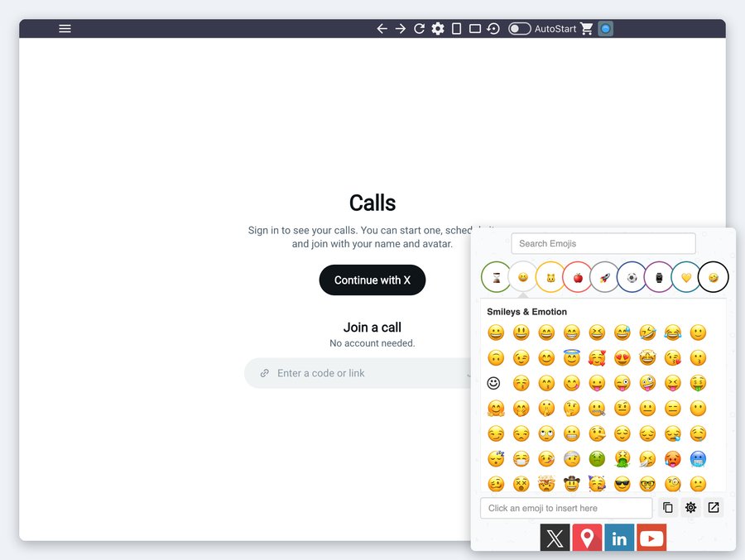Insert the red hot face emoji

point(673,459)
